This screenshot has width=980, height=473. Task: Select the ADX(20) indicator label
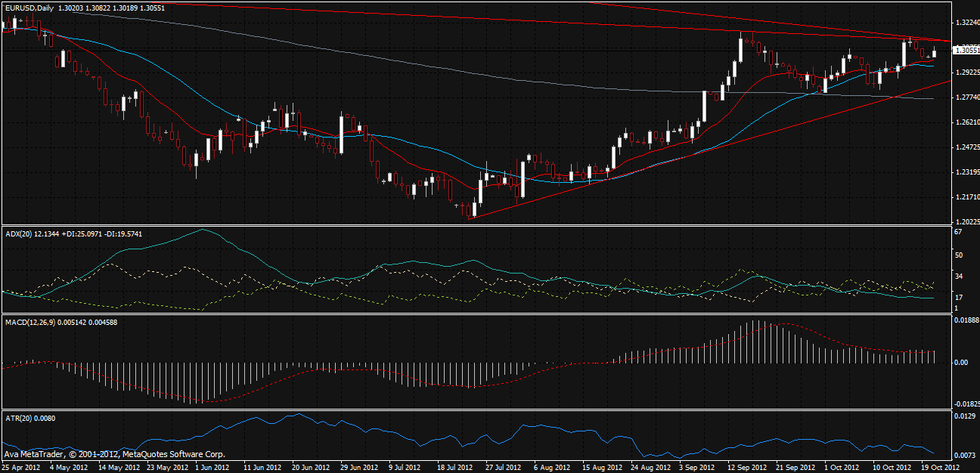click(18, 233)
